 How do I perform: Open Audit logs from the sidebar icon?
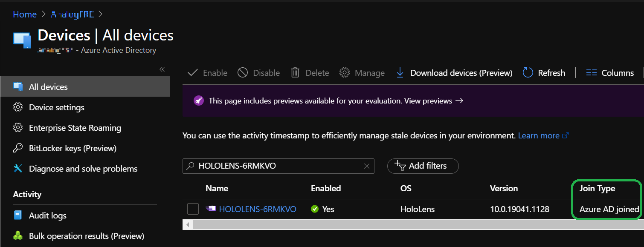tap(17, 215)
